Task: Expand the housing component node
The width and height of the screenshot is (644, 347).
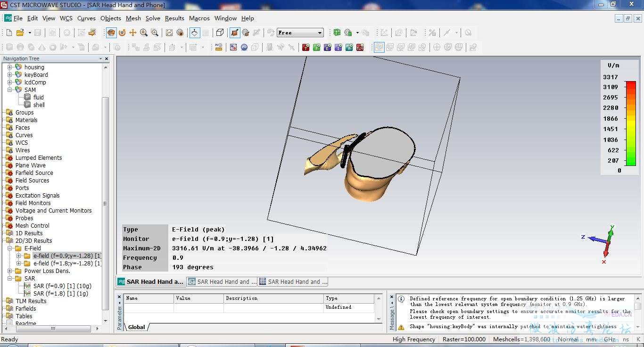Action: coord(9,67)
